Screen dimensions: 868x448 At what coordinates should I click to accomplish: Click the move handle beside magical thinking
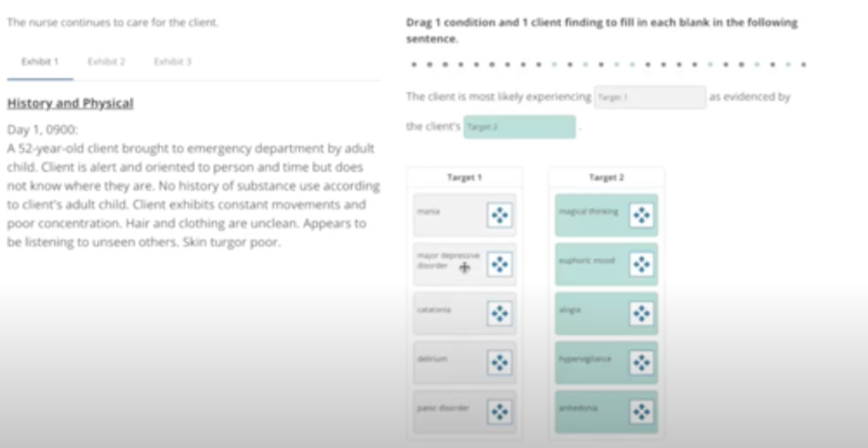(641, 215)
